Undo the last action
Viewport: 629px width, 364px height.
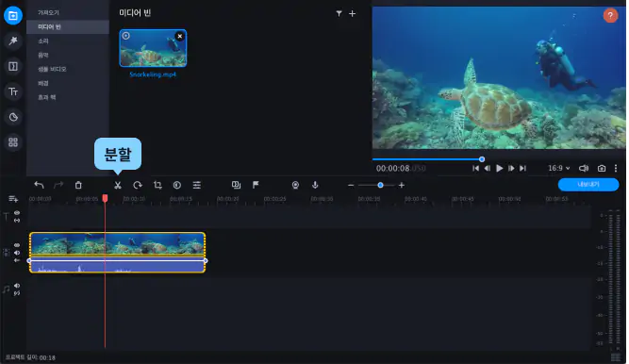[x=39, y=185]
